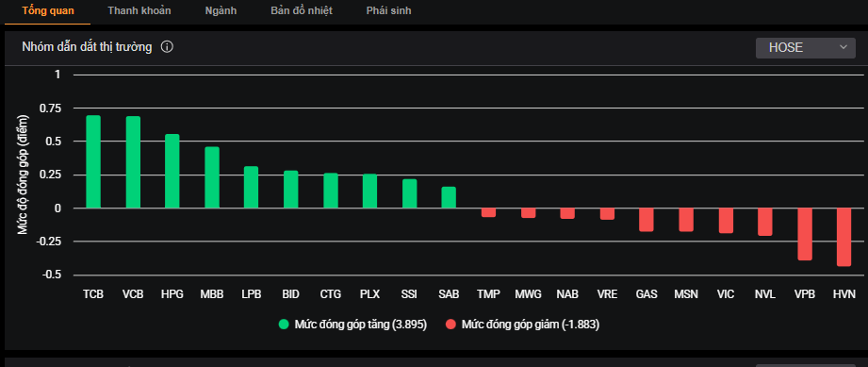
Task: Click the info icon beside Nhóm dẫn dắt thị trường
Action: tap(167, 47)
